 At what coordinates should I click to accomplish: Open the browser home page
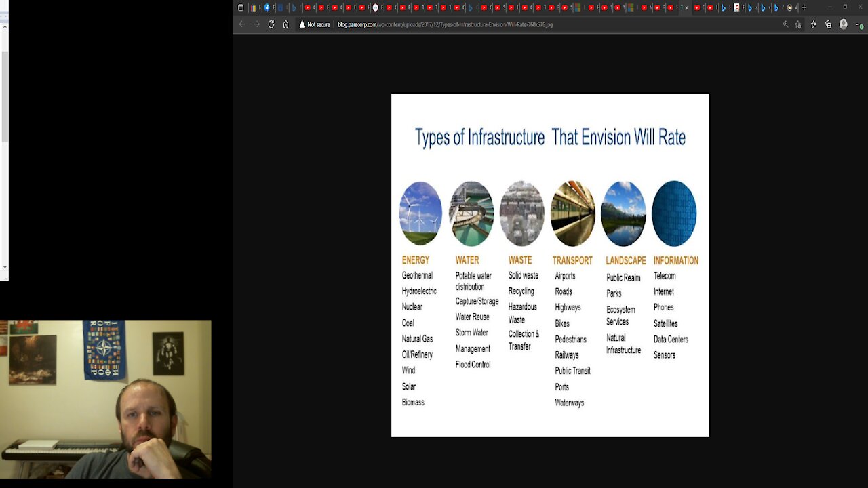pyautogui.click(x=285, y=24)
